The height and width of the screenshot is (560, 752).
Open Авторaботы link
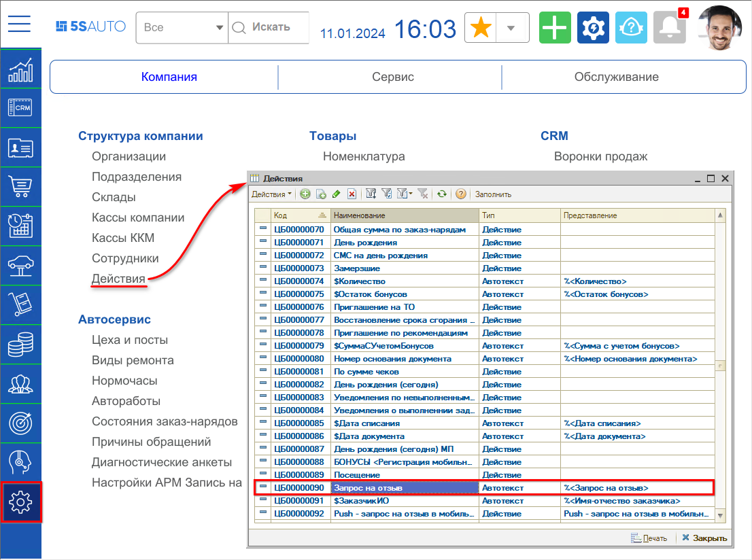tap(126, 401)
